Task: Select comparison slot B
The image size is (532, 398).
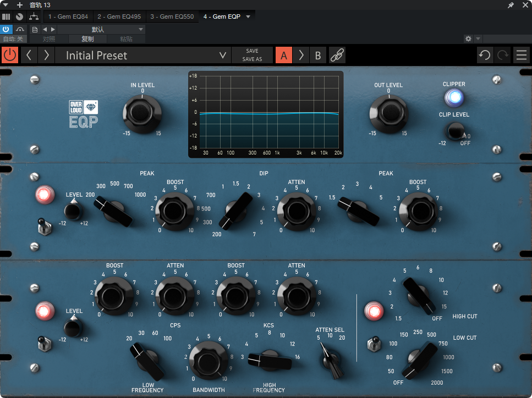Action: point(318,55)
